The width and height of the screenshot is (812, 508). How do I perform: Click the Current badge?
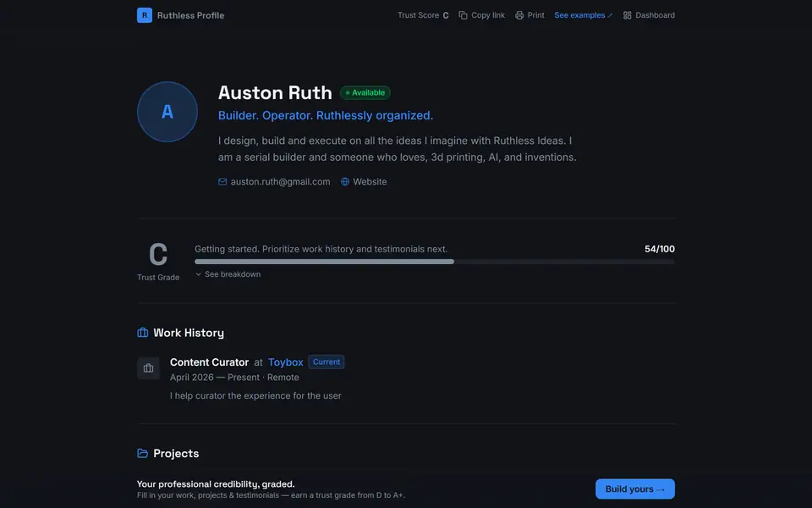pos(326,362)
